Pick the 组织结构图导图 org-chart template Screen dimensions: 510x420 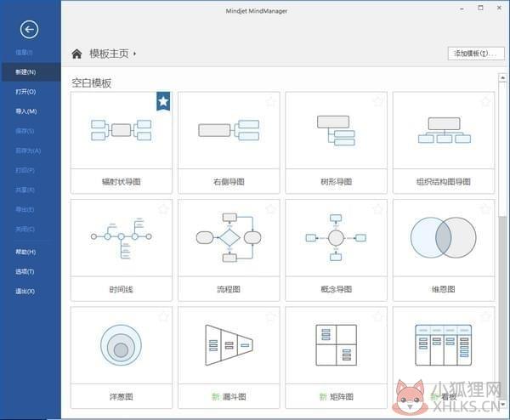click(444, 143)
